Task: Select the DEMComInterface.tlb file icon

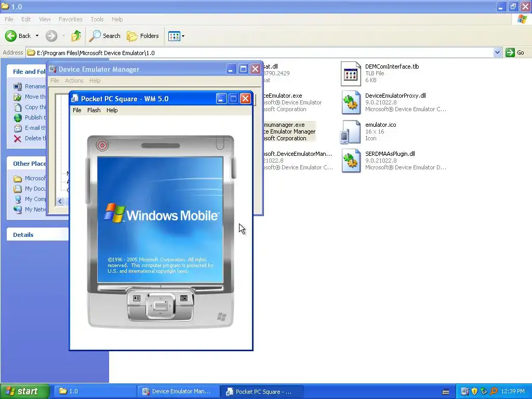Action: 351,74
